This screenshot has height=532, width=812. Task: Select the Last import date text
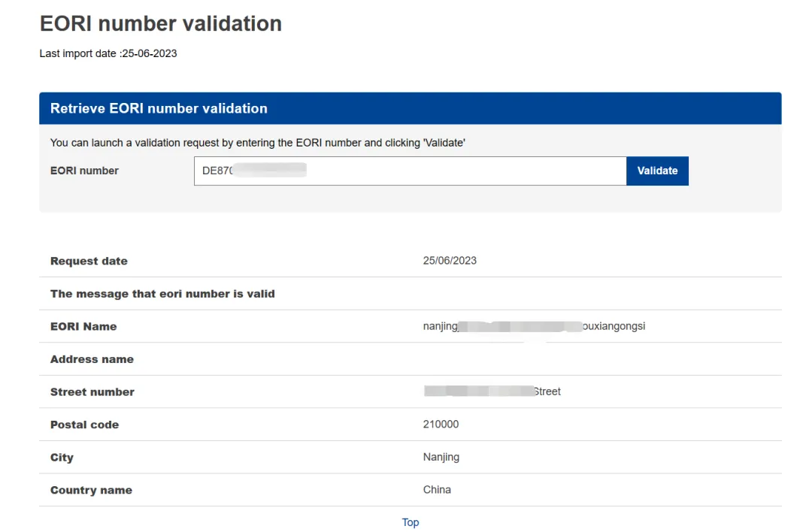[x=108, y=53]
